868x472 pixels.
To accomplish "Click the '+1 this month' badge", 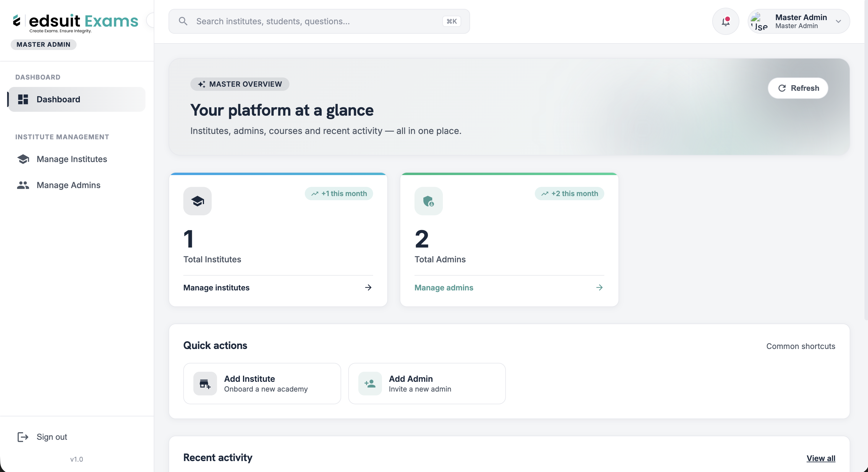I will tap(339, 194).
